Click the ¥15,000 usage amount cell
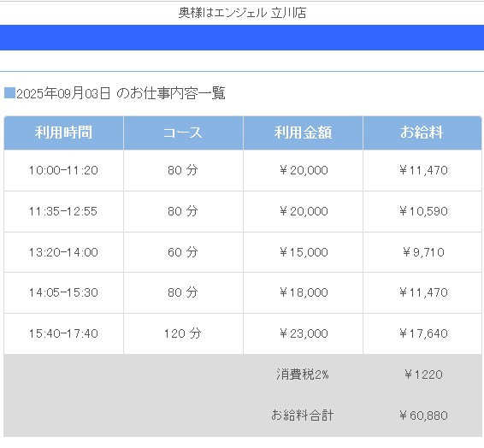 303,252
